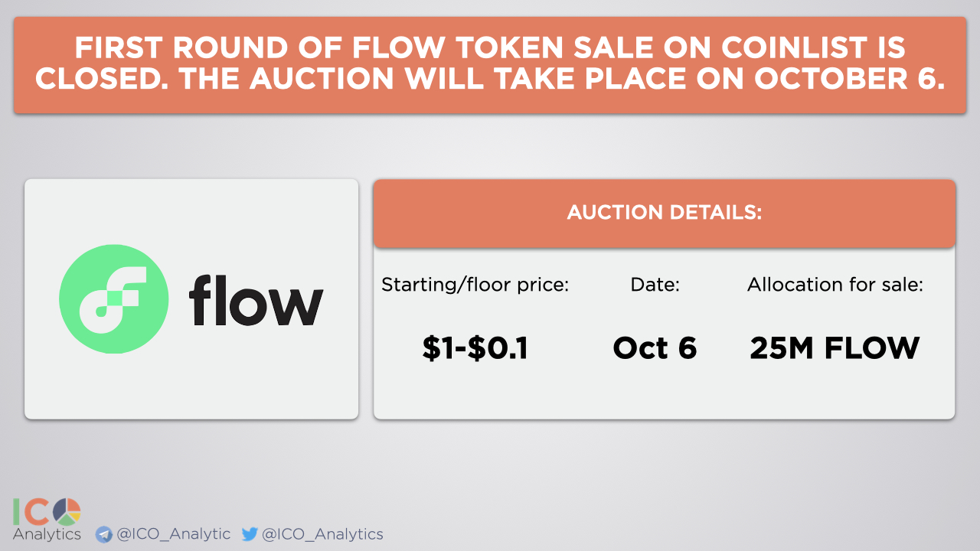Click the Twitter bird icon

coord(250,534)
